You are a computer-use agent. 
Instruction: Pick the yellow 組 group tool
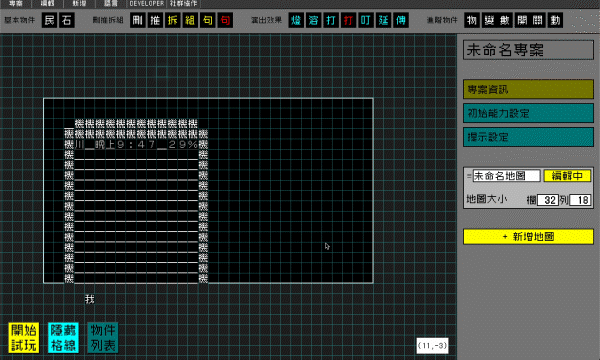(190, 20)
